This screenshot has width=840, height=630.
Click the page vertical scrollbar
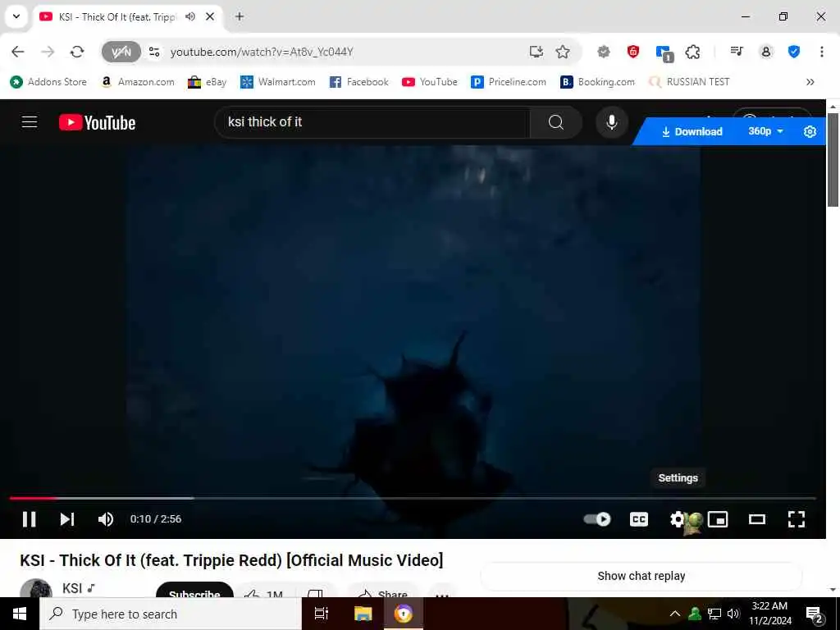click(x=833, y=160)
